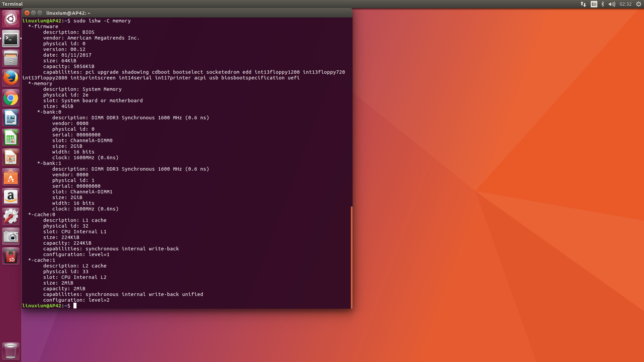Click 'description: System Memory' line
This screenshot has width=644, height=362.
(83, 89)
